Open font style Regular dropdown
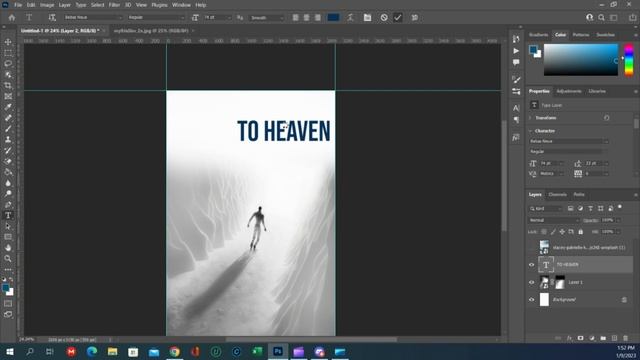The width and height of the screenshot is (640, 360). (156, 18)
